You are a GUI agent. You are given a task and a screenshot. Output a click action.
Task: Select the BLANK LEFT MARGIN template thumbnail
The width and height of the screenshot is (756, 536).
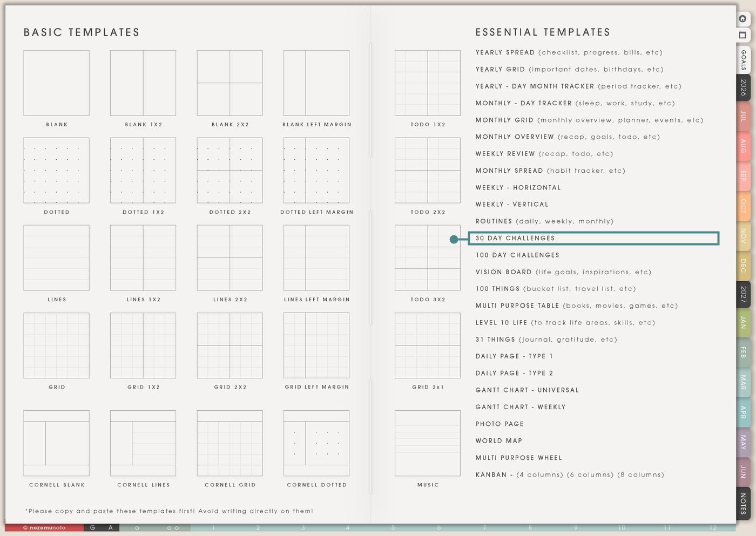316,83
